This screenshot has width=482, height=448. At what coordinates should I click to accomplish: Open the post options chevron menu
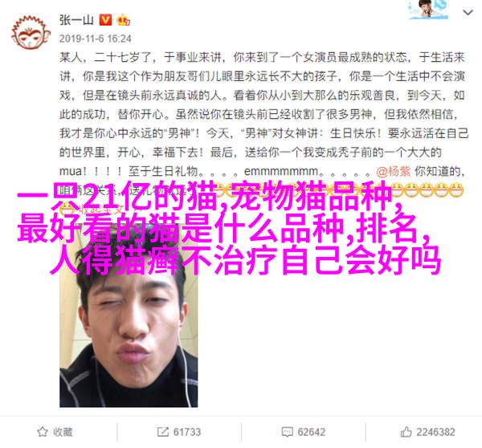(x=468, y=12)
